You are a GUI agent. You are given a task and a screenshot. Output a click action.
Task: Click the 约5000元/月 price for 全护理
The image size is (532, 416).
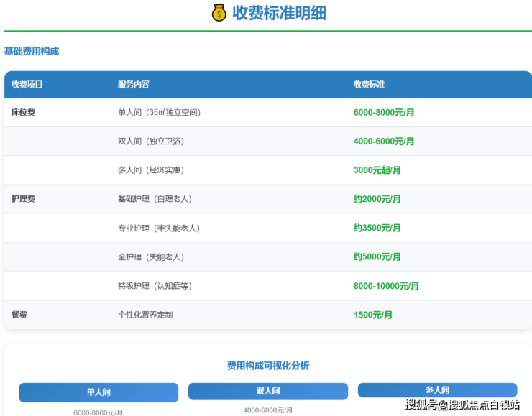377,256
